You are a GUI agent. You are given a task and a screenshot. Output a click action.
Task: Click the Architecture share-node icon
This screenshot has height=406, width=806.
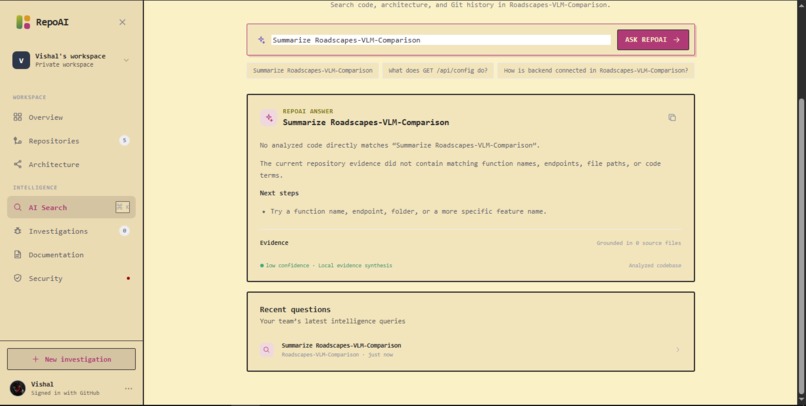tap(17, 164)
